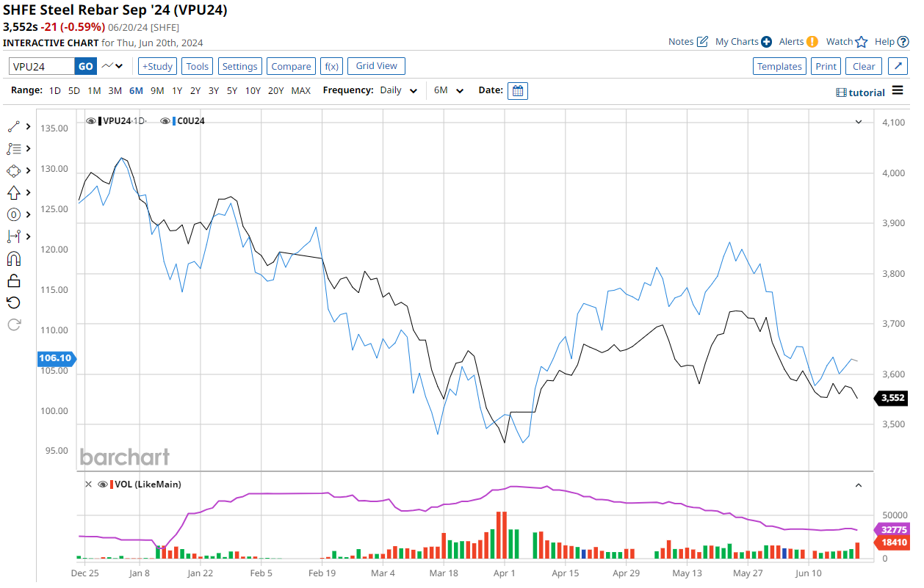Viewport: 924px width, 588px height.
Task: Select the line drawing tool
Action: pyautogui.click(x=14, y=126)
